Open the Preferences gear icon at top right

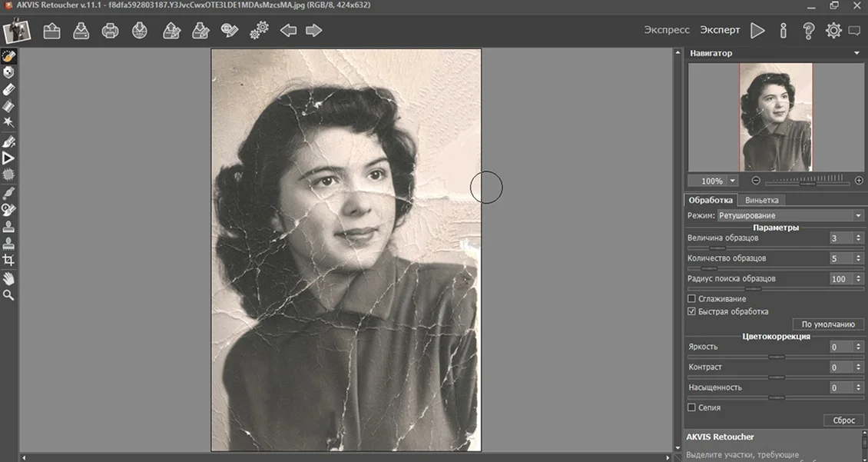(833, 31)
